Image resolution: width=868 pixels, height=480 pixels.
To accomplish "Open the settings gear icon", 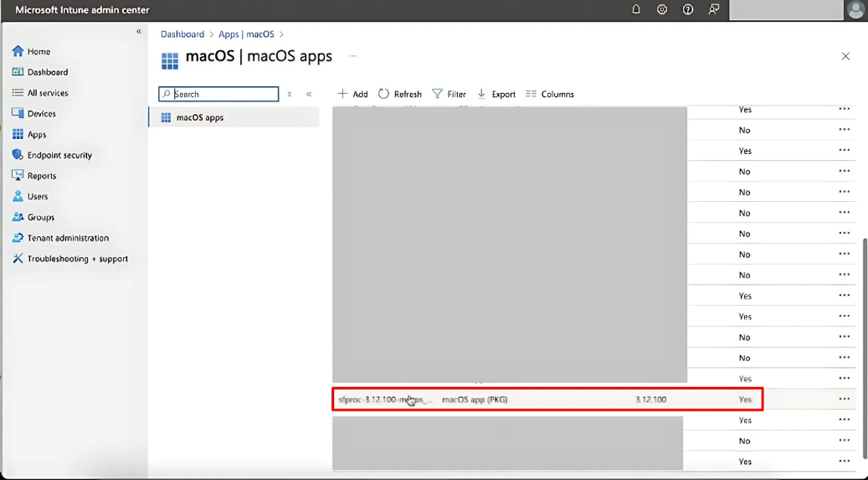I will coord(662,9).
